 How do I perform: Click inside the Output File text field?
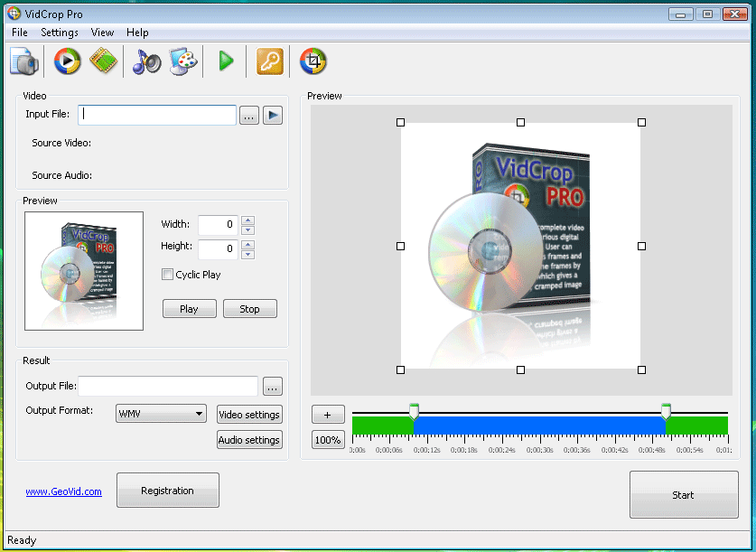168,386
